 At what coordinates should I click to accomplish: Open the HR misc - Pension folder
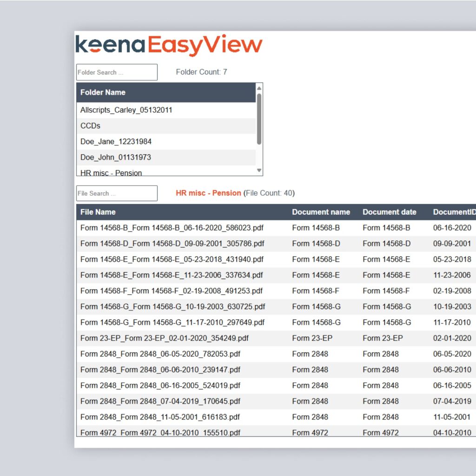(x=111, y=172)
